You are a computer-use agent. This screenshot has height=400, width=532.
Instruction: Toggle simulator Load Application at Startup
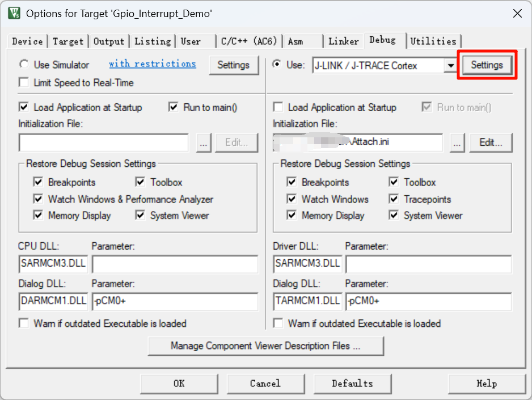pyautogui.click(x=24, y=107)
